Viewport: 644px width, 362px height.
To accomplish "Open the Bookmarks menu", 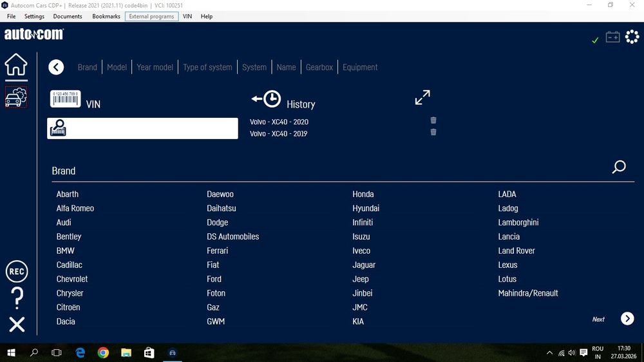I will (106, 17).
